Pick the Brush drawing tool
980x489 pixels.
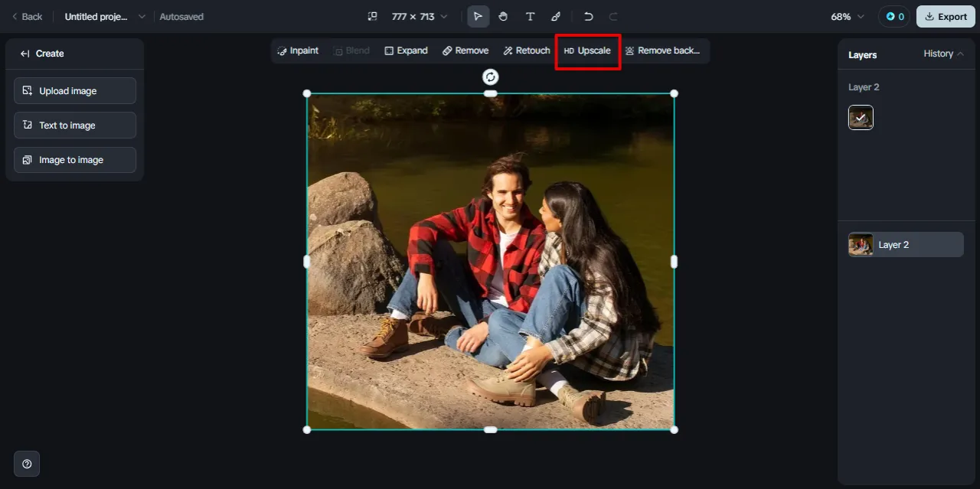[x=556, y=16]
